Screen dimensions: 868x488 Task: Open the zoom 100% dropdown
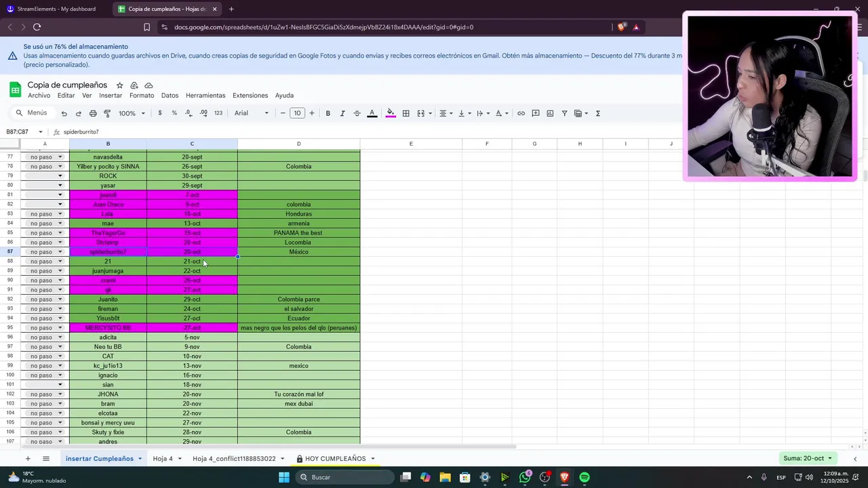click(x=132, y=113)
